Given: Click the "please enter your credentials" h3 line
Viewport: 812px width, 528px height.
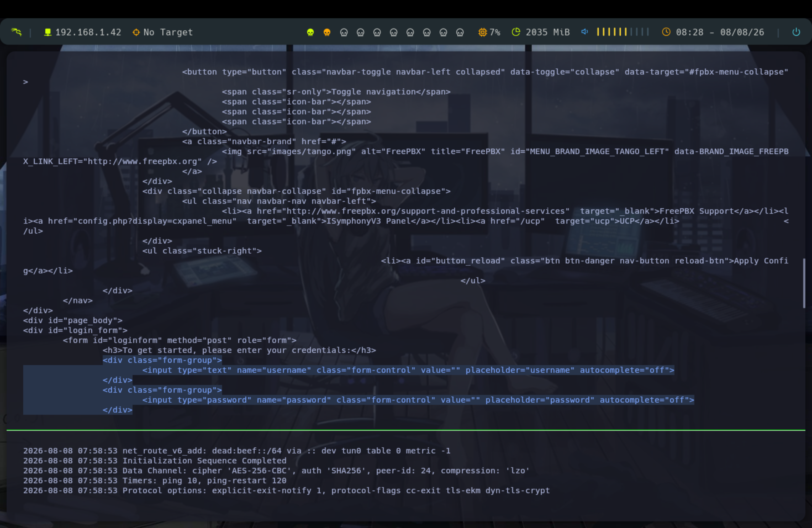Looking at the screenshot, I should (x=239, y=350).
